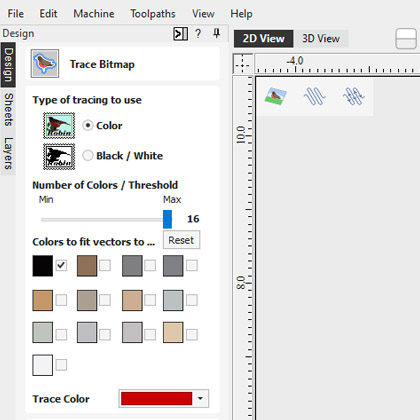This screenshot has width=420, height=420.
Task: Click the Trace Bitmap bird icon
Action: point(45,64)
